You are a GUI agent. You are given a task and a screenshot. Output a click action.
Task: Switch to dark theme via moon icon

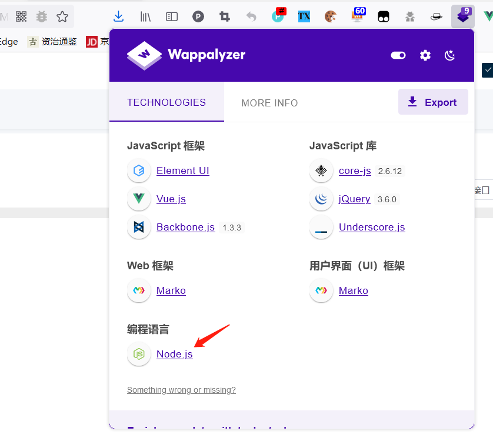[449, 55]
